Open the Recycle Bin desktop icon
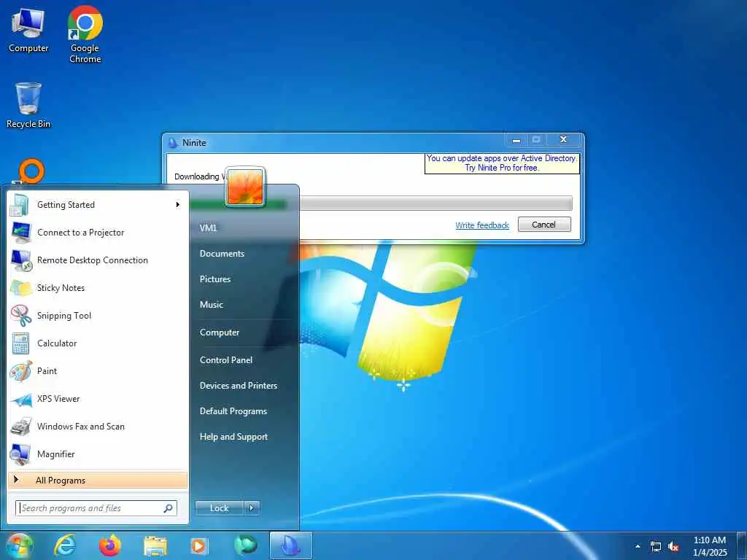The height and width of the screenshot is (560, 747). click(x=28, y=105)
